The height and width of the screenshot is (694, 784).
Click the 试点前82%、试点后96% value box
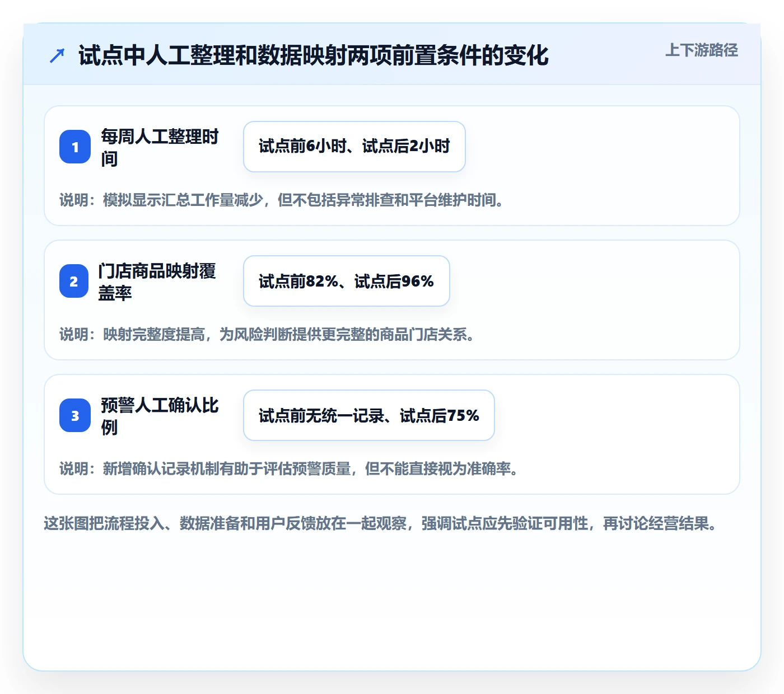pyautogui.click(x=347, y=281)
